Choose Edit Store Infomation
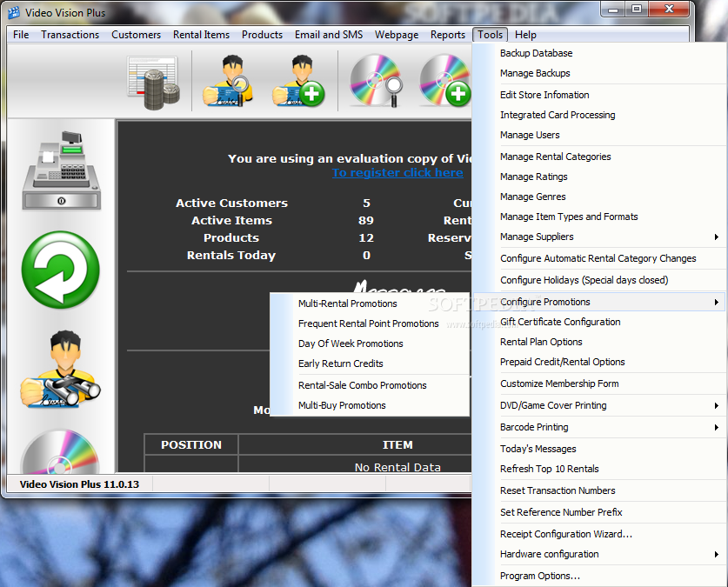This screenshot has height=587, width=728. point(599,95)
